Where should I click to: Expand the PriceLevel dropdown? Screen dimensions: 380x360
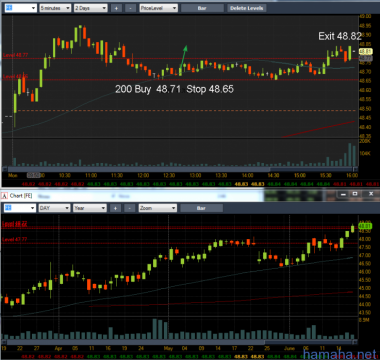point(158,8)
